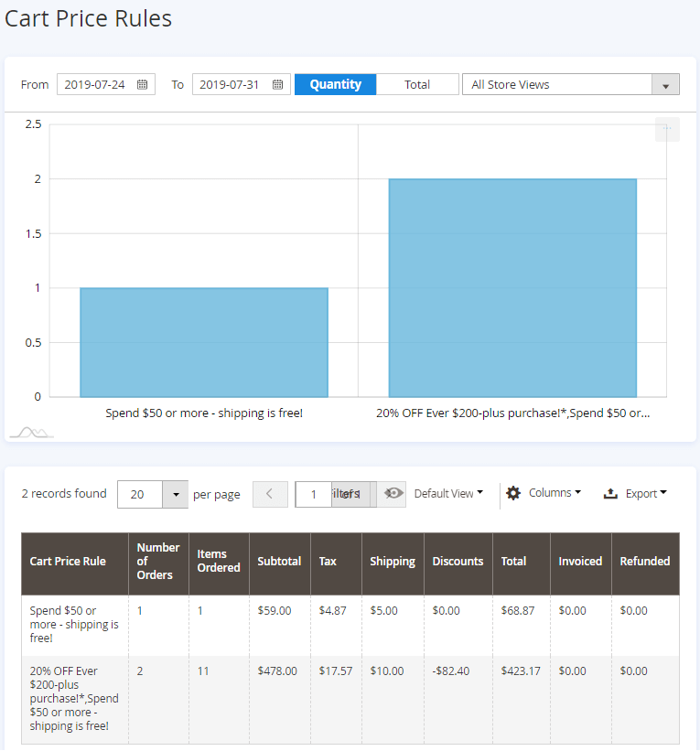Open chart options menu with three dots
700x751 pixels.
(667, 129)
